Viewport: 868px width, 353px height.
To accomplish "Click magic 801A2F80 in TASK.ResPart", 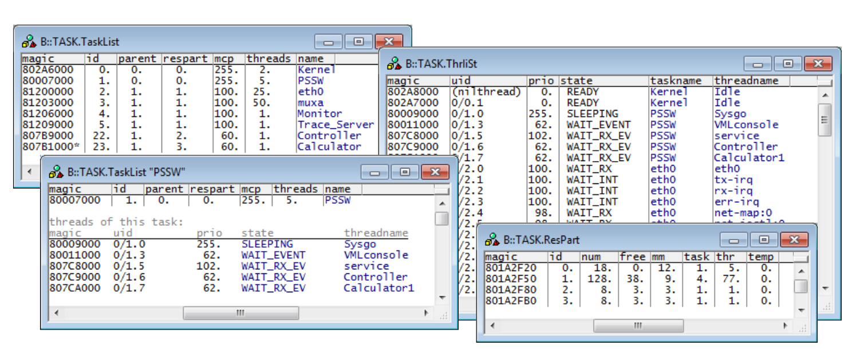I will pyautogui.click(x=511, y=289).
